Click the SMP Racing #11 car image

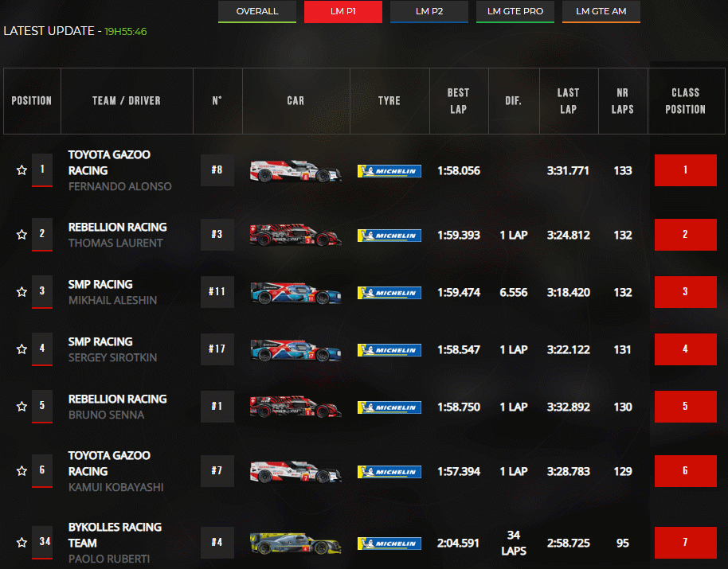[x=296, y=293]
